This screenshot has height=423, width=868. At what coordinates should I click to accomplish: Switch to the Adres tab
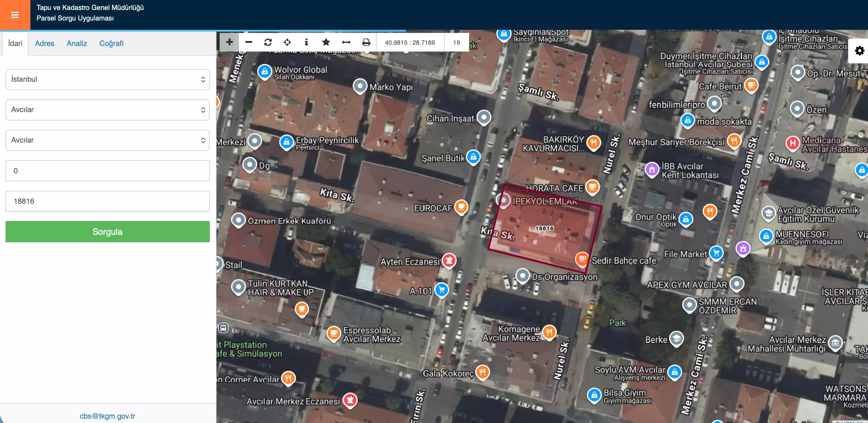coord(44,43)
